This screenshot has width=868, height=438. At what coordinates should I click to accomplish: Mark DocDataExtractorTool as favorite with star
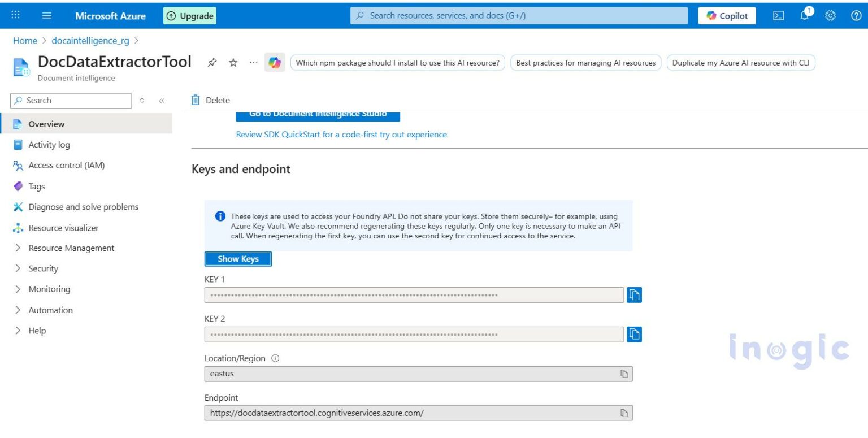[233, 63]
